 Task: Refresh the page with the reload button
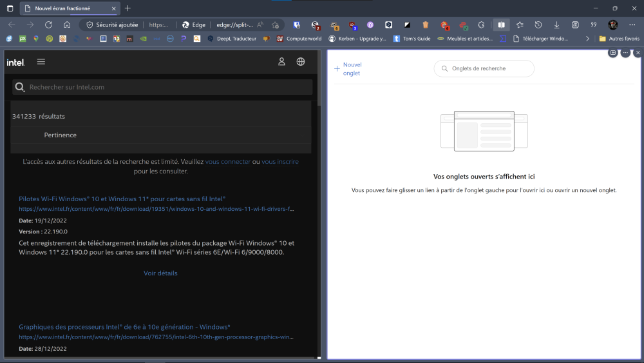point(48,25)
